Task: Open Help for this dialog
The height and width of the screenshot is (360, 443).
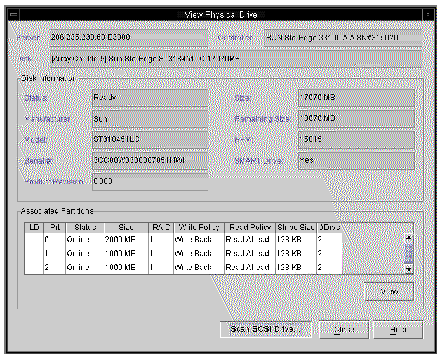Action: point(398,330)
